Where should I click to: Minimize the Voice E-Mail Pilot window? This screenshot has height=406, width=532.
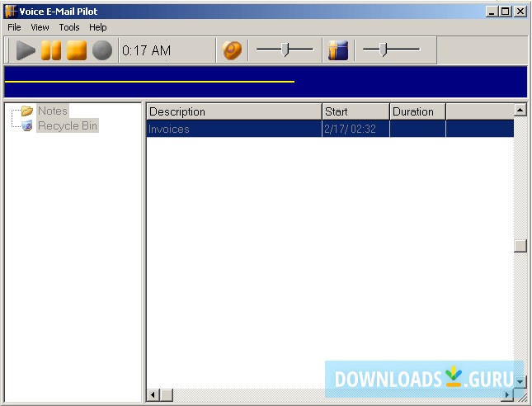coord(492,12)
